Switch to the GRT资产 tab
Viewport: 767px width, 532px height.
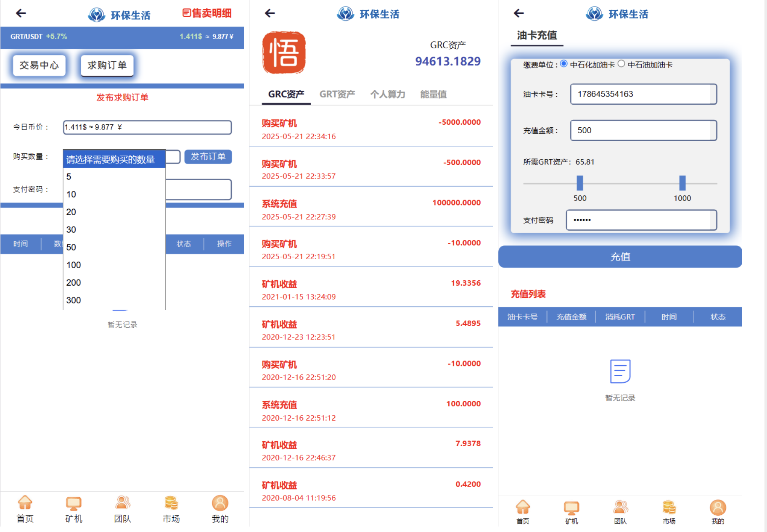point(337,94)
